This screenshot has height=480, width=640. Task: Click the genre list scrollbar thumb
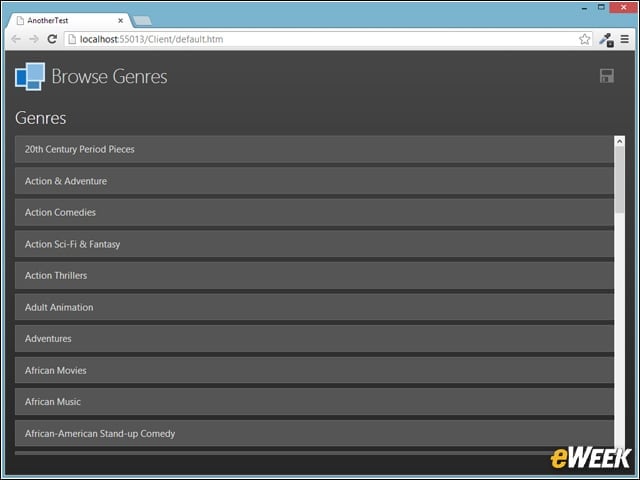point(619,180)
